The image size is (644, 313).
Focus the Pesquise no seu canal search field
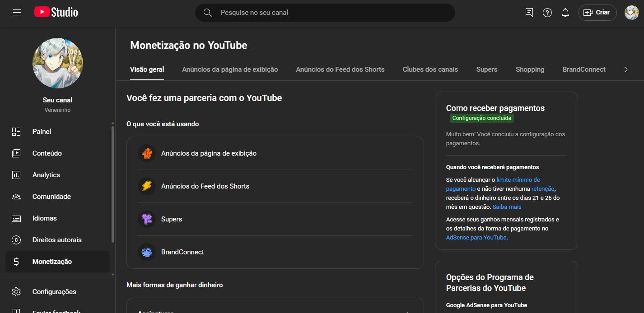(x=325, y=13)
